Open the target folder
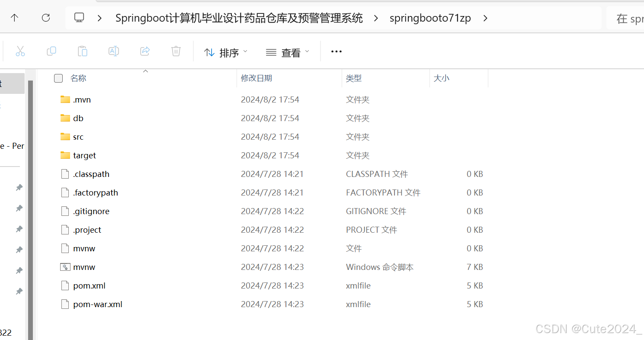 84,155
